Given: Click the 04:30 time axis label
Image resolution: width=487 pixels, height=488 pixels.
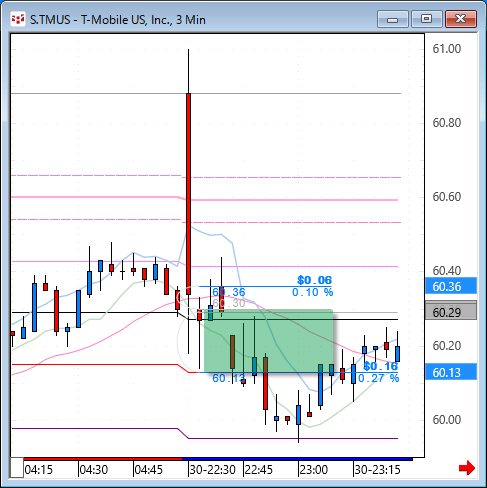Looking at the screenshot, I should (94, 470).
